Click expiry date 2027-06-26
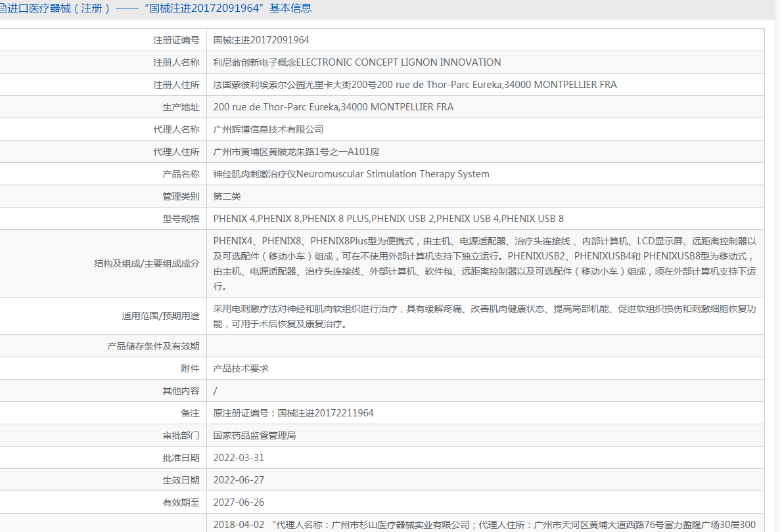The width and height of the screenshot is (782, 532). [x=239, y=502]
